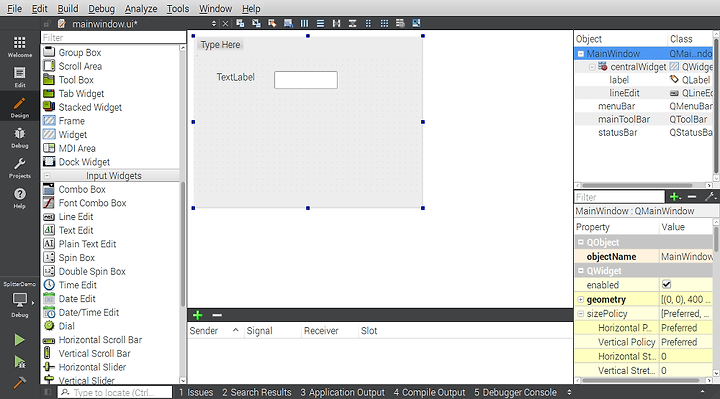Click the property editor Filter field
The image size is (720, 399).
coord(619,197)
